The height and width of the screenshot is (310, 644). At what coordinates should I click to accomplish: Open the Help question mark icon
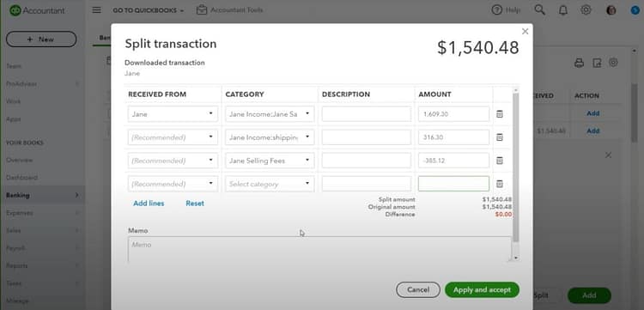pyautogui.click(x=496, y=9)
